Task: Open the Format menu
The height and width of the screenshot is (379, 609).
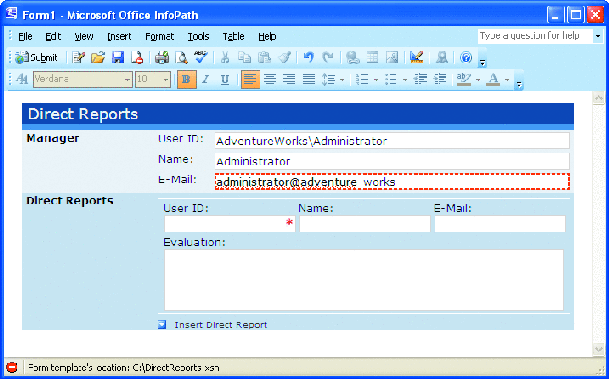Action: coord(160,37)
